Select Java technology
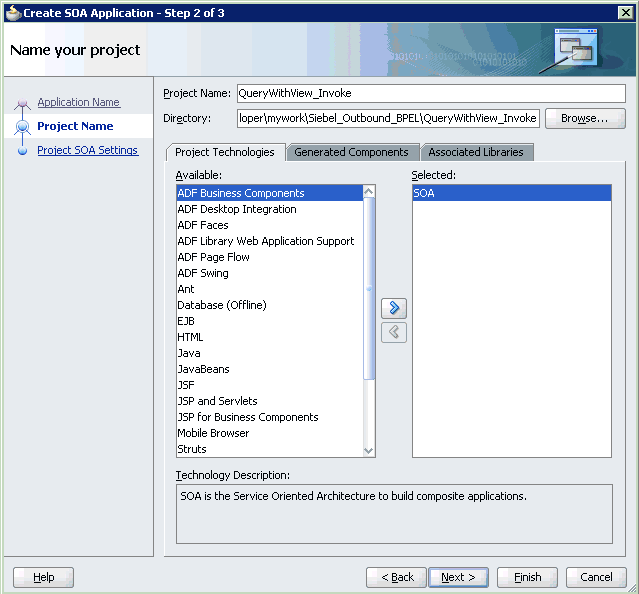 click(270, 353)
